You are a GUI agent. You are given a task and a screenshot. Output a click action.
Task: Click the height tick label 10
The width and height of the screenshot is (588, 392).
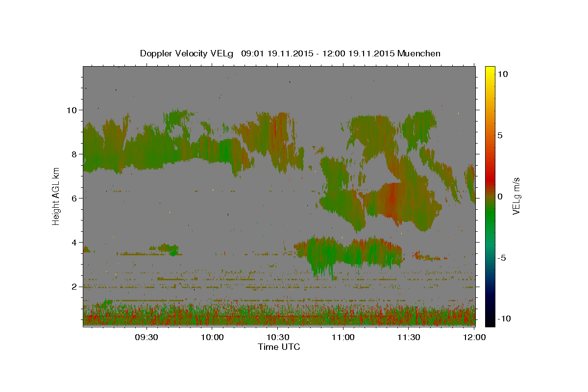(72, 110)
